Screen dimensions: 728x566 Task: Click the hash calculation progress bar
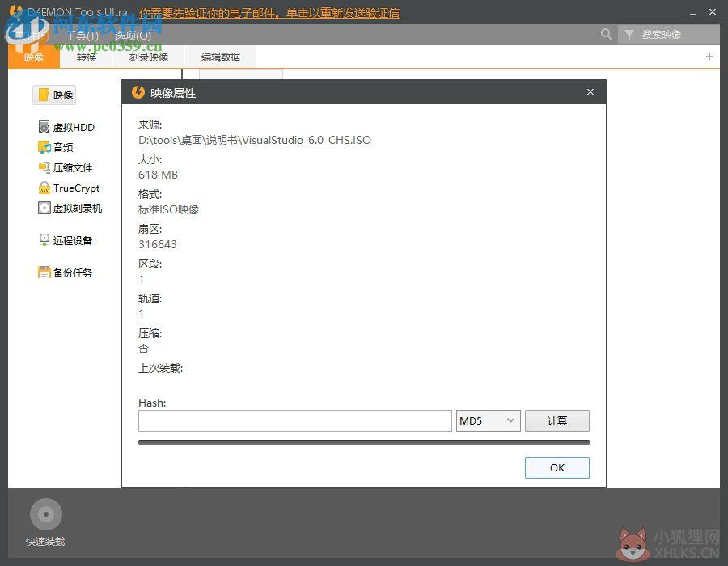[364, 442]
